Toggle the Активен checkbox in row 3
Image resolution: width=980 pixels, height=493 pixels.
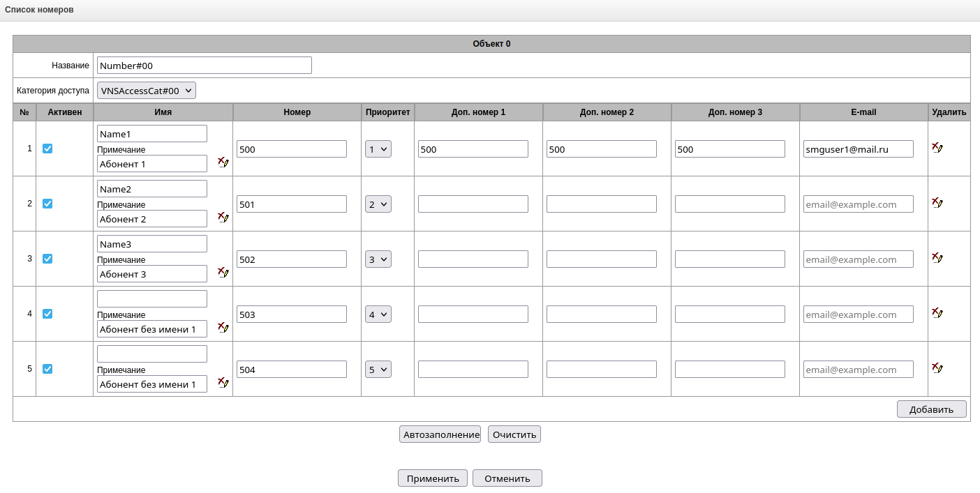(x=47, y=259)
